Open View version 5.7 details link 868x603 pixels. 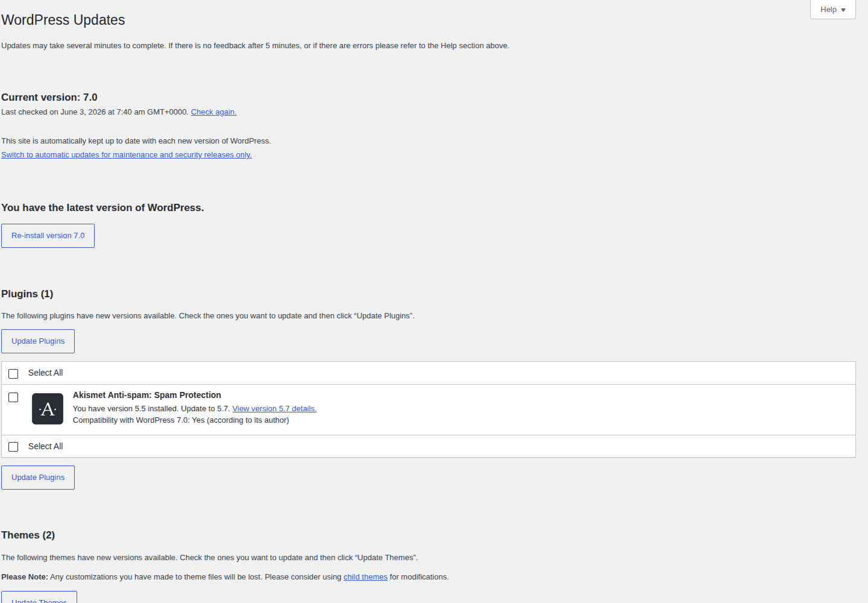click(274, 409)
